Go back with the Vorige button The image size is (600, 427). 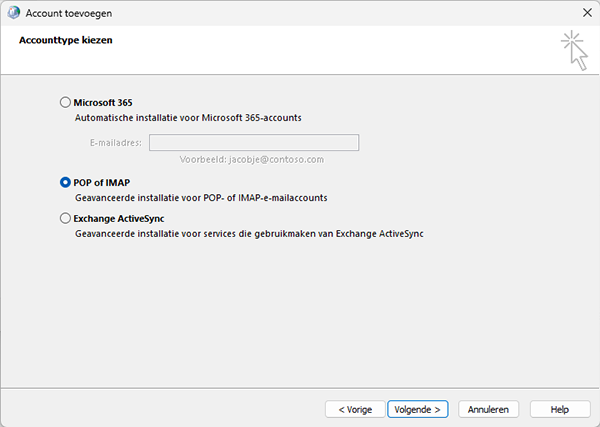pos(355,409)
